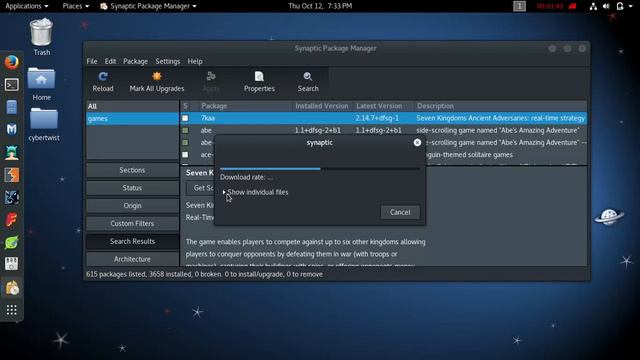Click the 'Download rate: ...' text
The image size is (640, 360).
click(x=247, y=177)
